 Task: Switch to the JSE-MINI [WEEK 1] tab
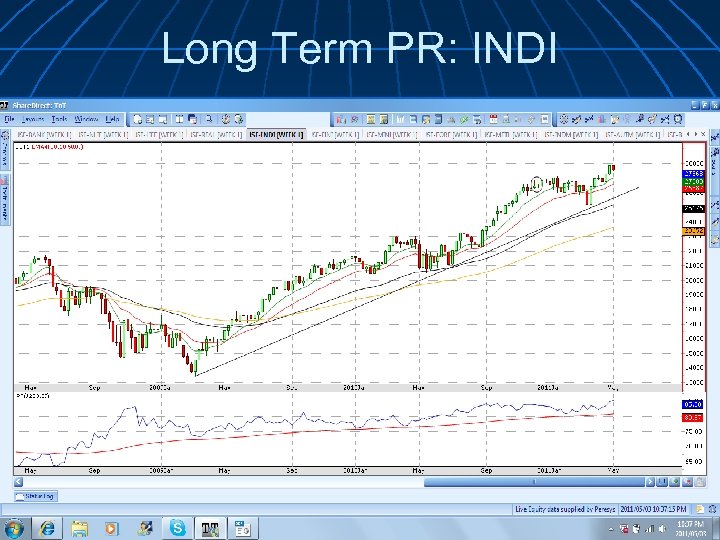click(x=391, y=135)
